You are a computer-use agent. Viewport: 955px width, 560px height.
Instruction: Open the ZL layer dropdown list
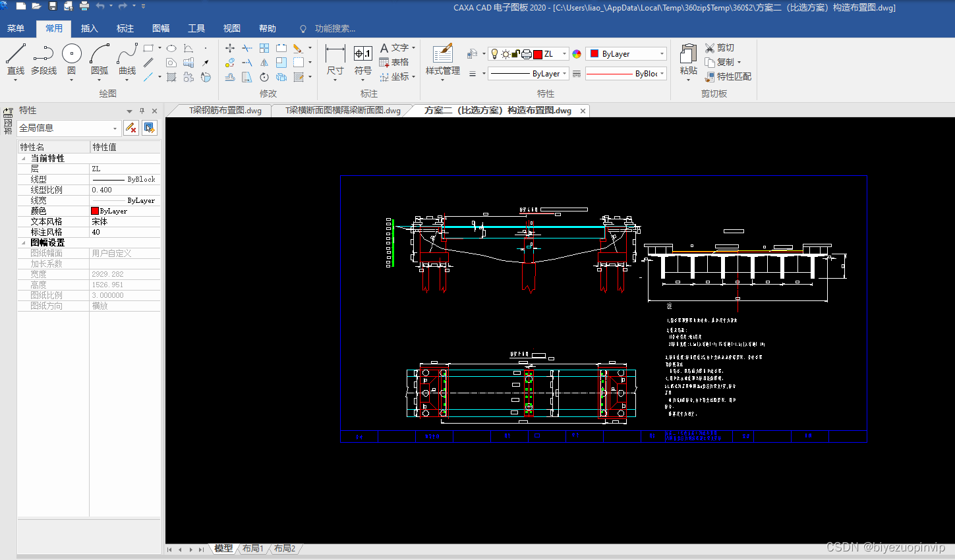(564, 54)
